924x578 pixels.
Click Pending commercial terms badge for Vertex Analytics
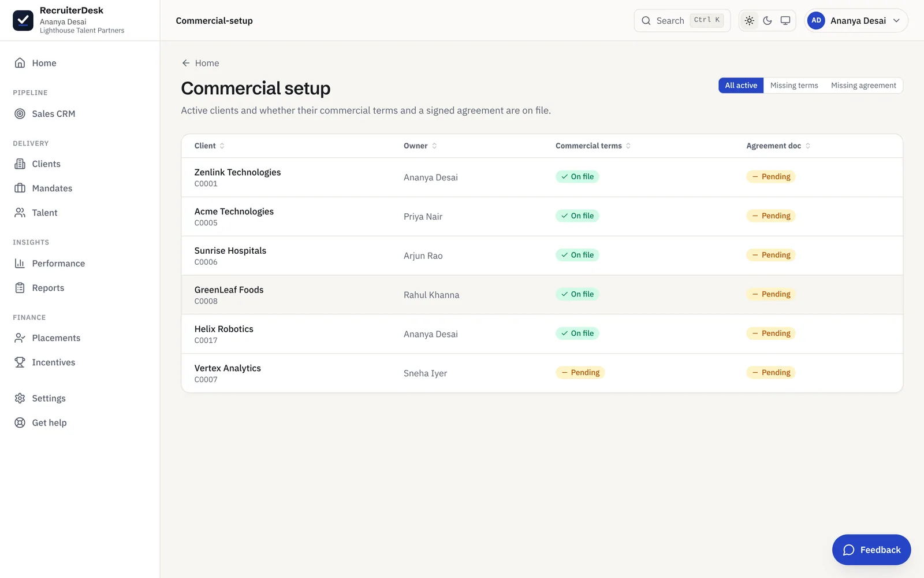580,373
